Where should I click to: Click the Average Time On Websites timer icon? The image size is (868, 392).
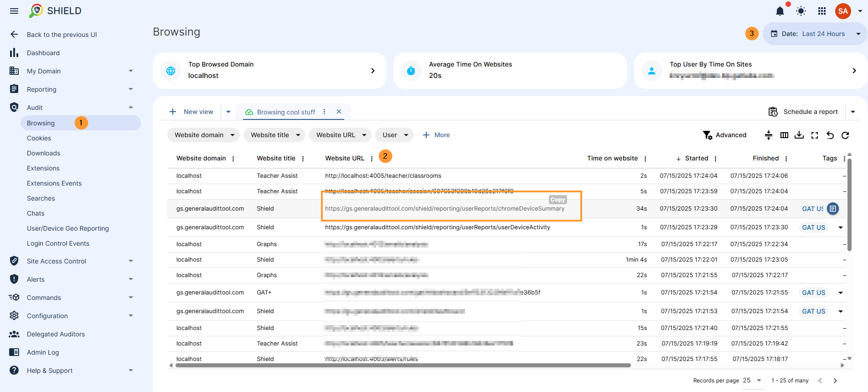(x=411, y=71)
